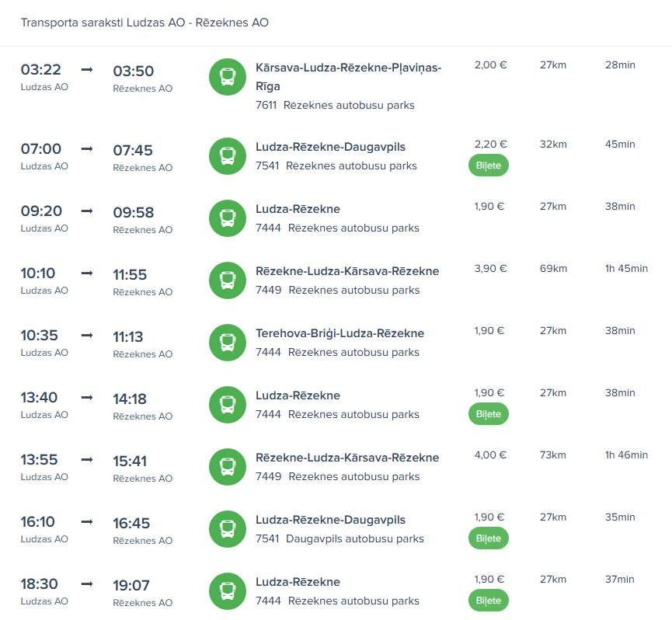Click the bus icon for the 16:10 departure
This screenshot has height=620, width=672.
click(228, 529)
